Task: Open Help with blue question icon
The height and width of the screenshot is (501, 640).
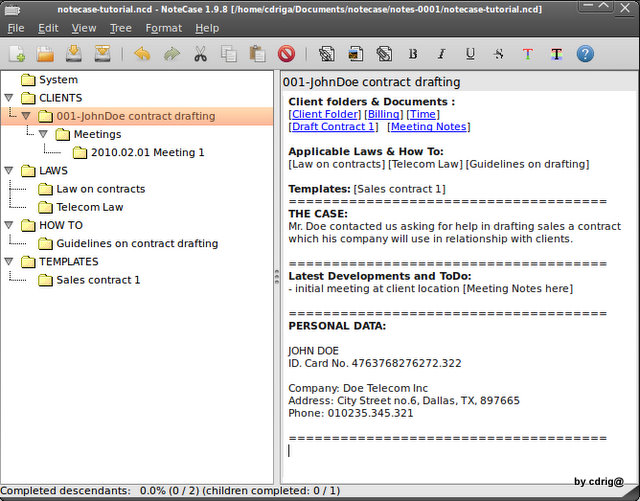Action: coord(585,54)
